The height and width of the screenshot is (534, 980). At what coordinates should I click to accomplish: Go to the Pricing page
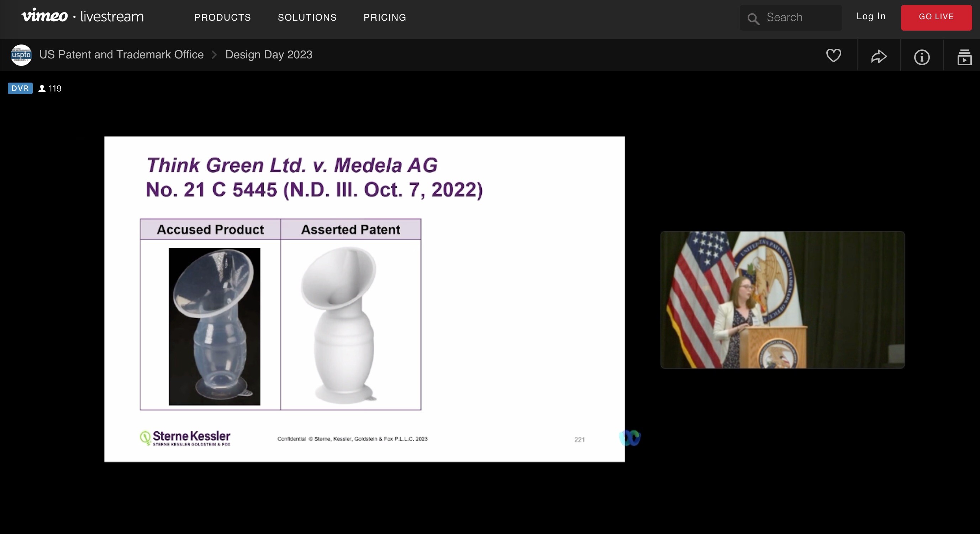pyautogui.click(x=385, y=17)
